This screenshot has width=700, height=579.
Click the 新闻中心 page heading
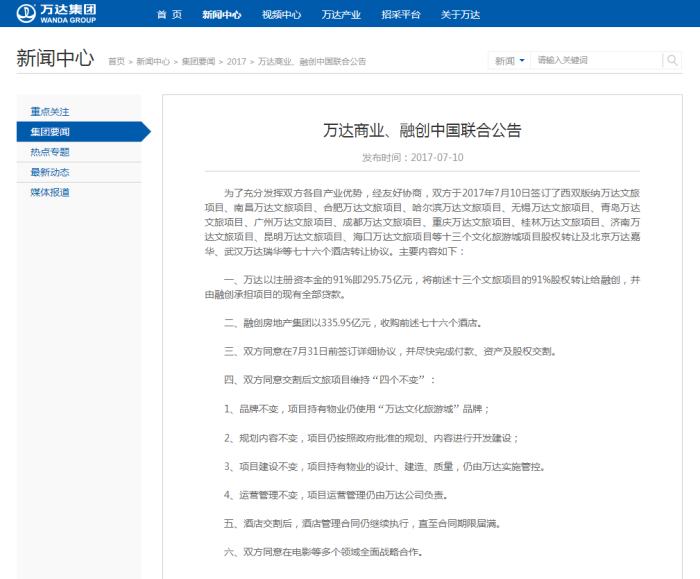pyautogui.click(x=55, y=58)
